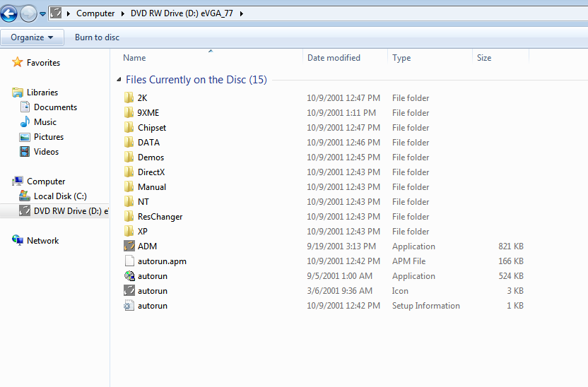Select Files Currently on the Disc (15) header
The width and height of the screenshot is (588, 387).
[196, 80]
